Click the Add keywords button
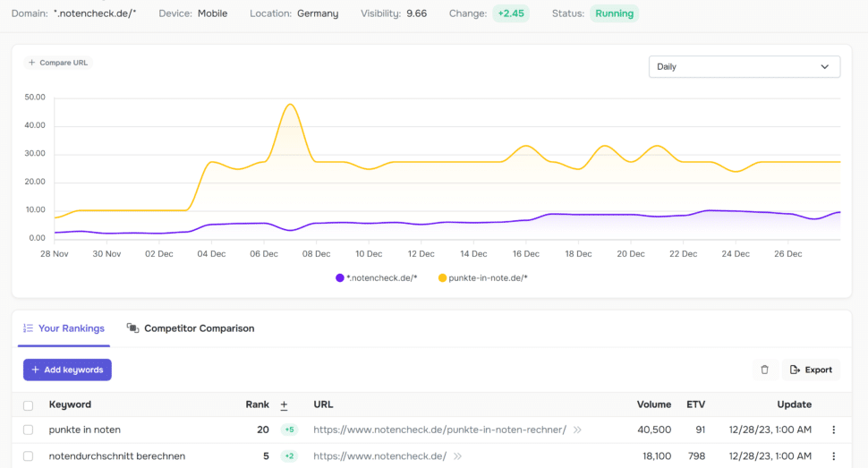Viewport: 868px width, 468px height. pos(67,370)
